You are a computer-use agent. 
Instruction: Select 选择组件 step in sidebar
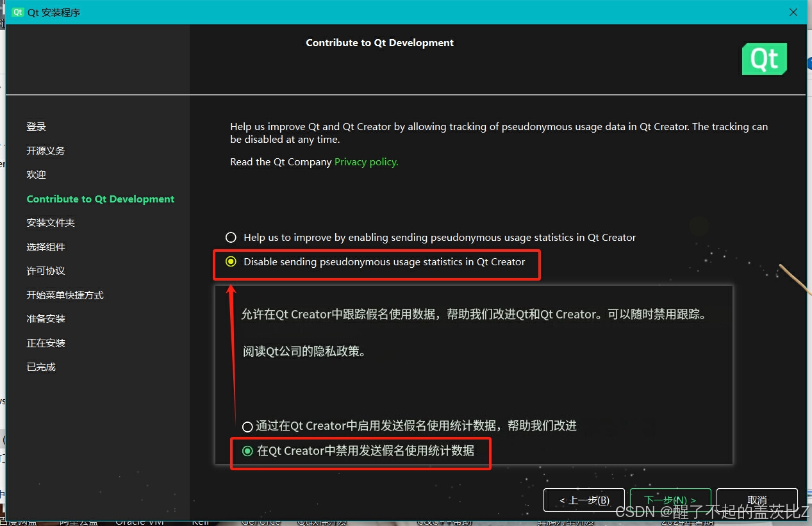pyautogui.click(x=46, y=247)
